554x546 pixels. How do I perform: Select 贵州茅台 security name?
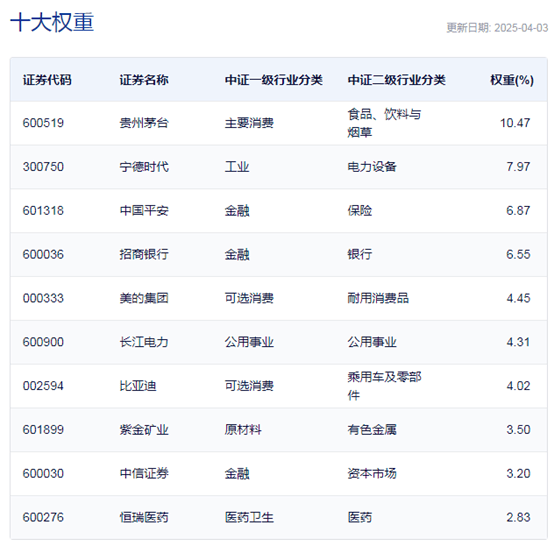pos(144,123)
